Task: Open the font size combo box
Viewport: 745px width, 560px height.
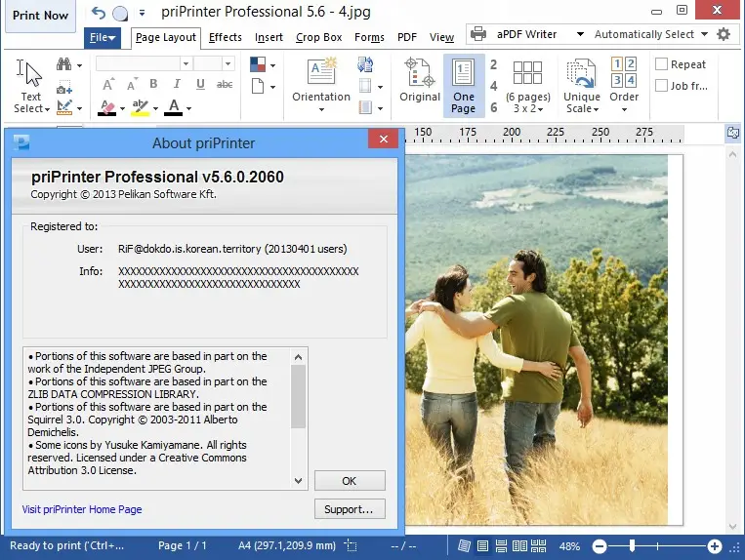Action: 213,63
